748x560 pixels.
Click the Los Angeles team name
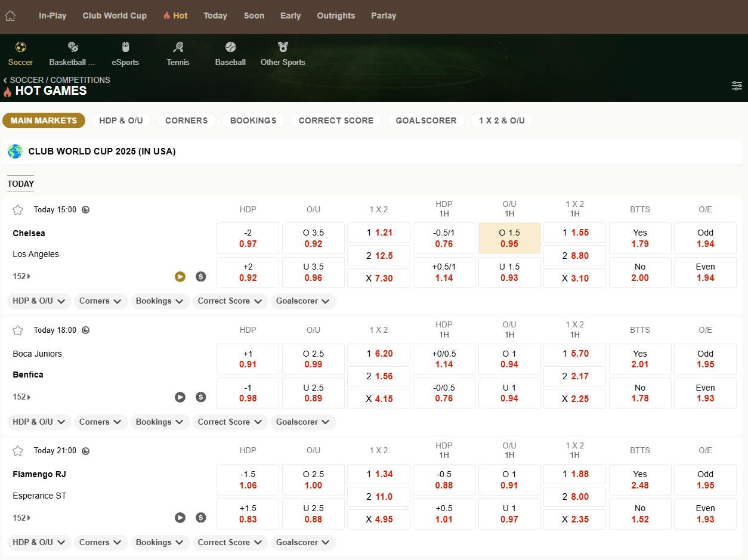tap(36, 254)
